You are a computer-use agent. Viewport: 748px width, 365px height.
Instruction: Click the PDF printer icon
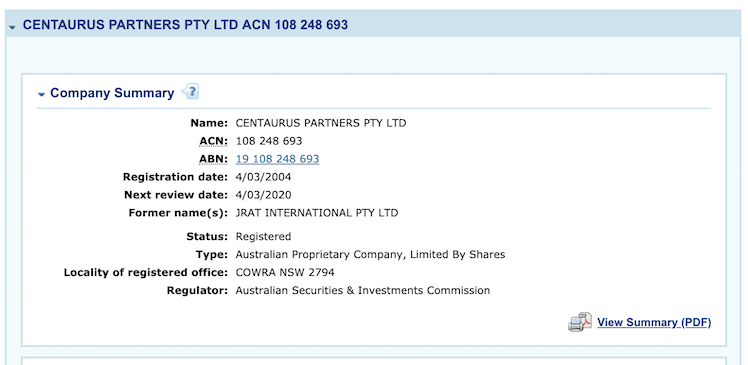(x=580, y=322)
